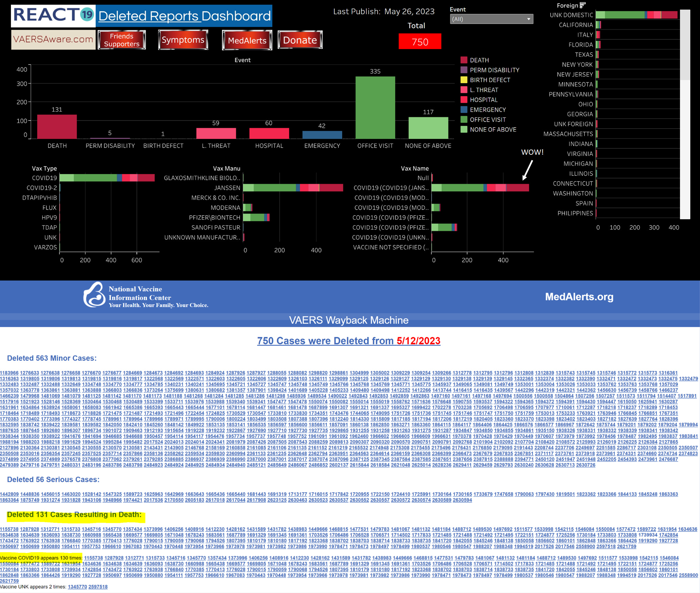Click the MODERNA label in Vax Manu
The image size is (700, 593).
(225, 208)
